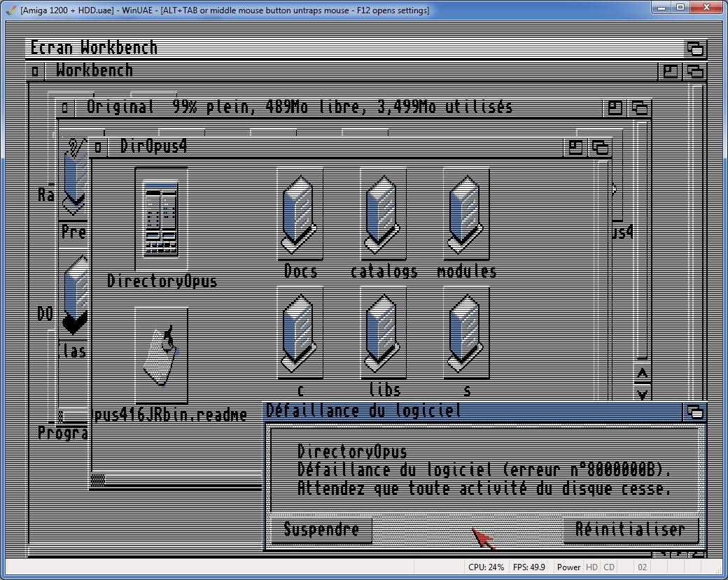Click Original window zoom gadget
The image size is (728, 580).
pos(615,108)
